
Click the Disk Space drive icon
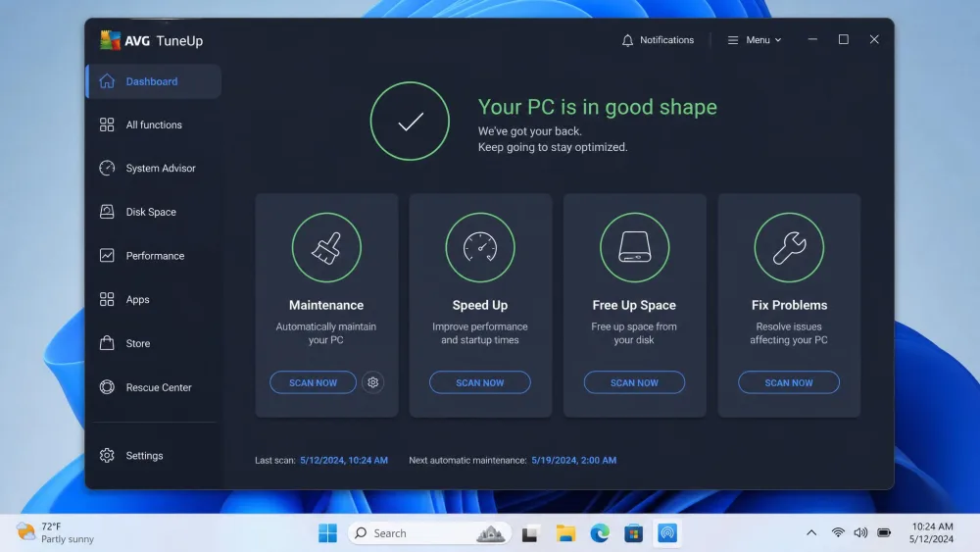[107, 212]
